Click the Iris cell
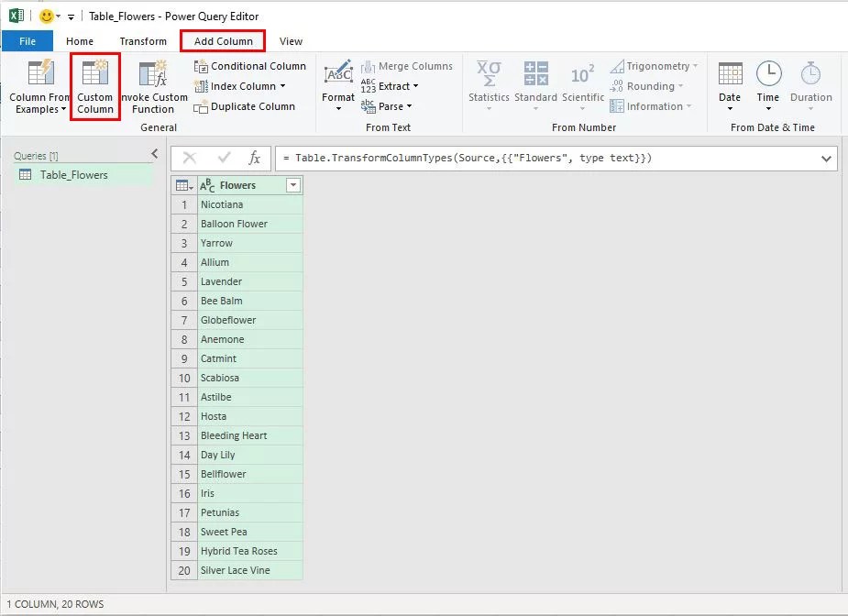Image resolution: width=848 pixels, height=616 pixels. [250, 493]
